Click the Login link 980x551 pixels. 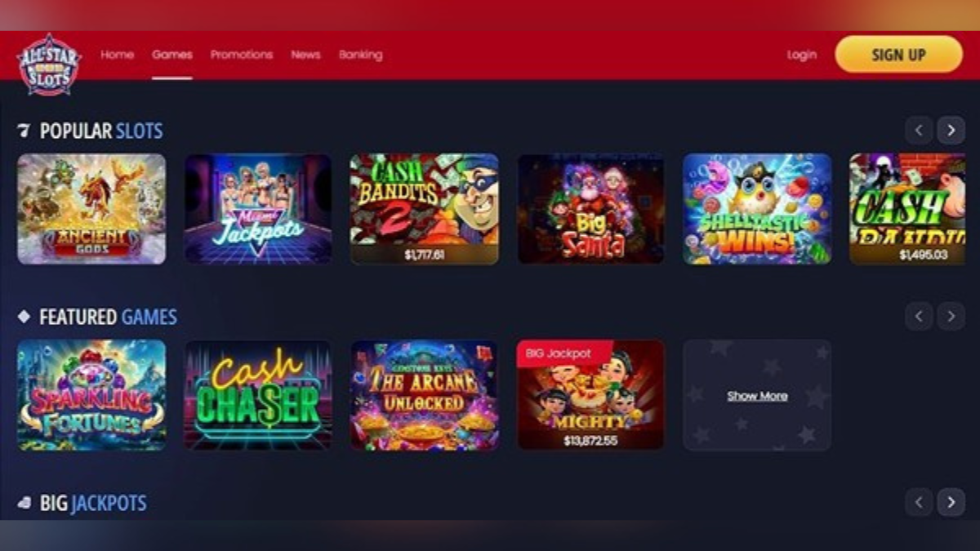[x=802, y=55]
